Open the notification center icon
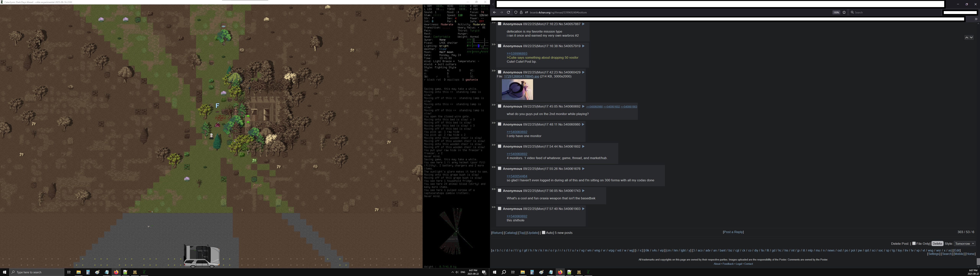The width and height of the screenshot is (980, 276). 484,272
